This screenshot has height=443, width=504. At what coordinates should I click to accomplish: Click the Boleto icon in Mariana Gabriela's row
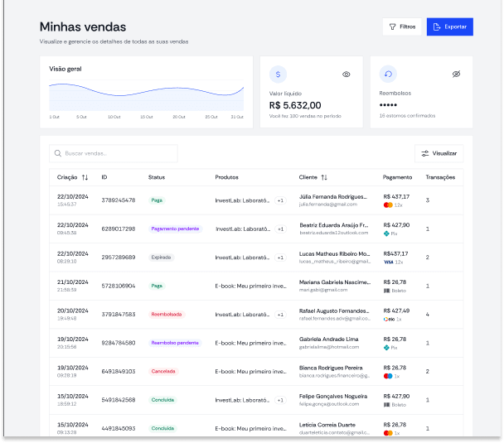tap(387, 291)
